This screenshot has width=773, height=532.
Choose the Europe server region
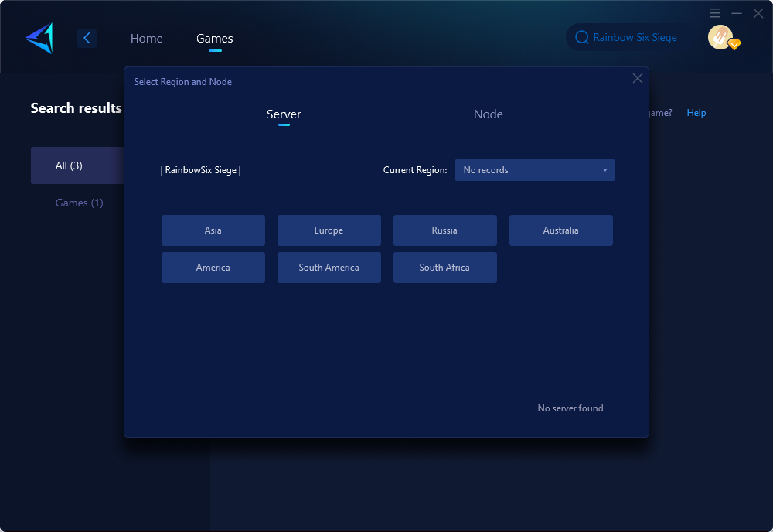[x=329, y=230]
